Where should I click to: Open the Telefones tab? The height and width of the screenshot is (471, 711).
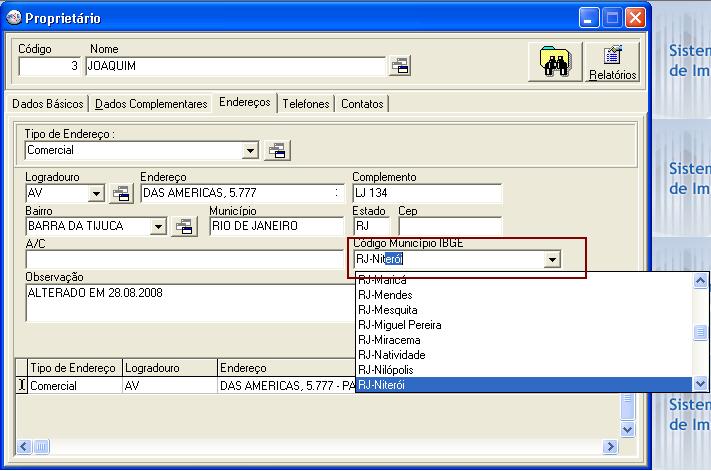point(305,104)
